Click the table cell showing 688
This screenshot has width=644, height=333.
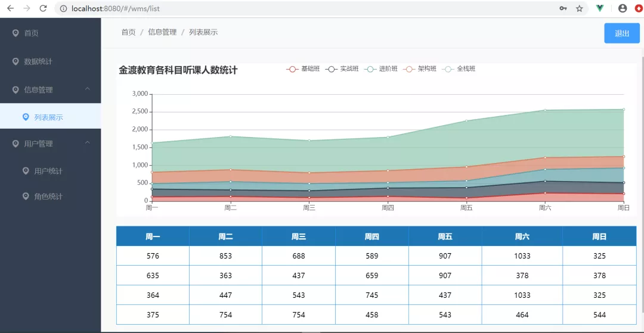(299, 256)
